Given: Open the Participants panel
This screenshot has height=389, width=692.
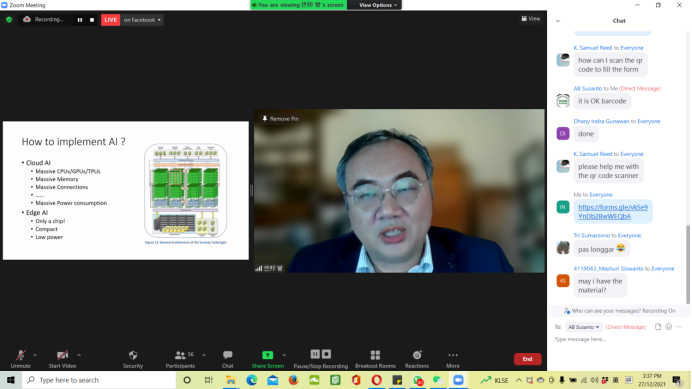Looking at the screenshot, I should [180, 359].
